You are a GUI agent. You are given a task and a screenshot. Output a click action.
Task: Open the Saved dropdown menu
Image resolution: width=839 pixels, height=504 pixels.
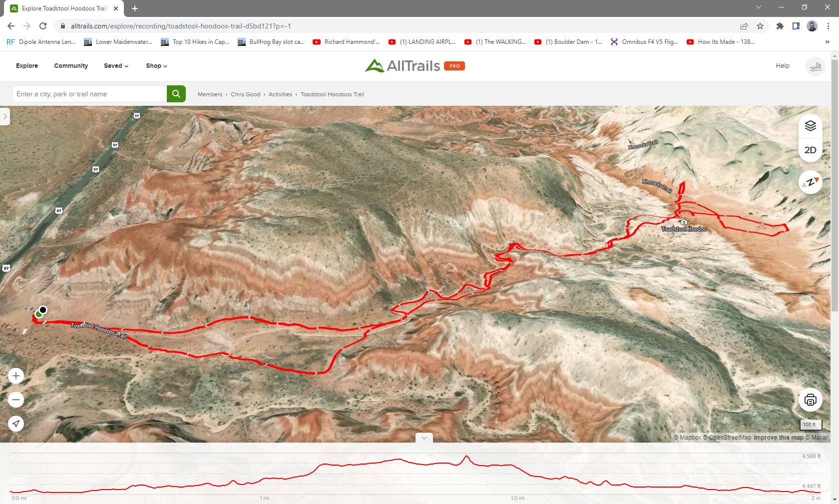point(116,66)
